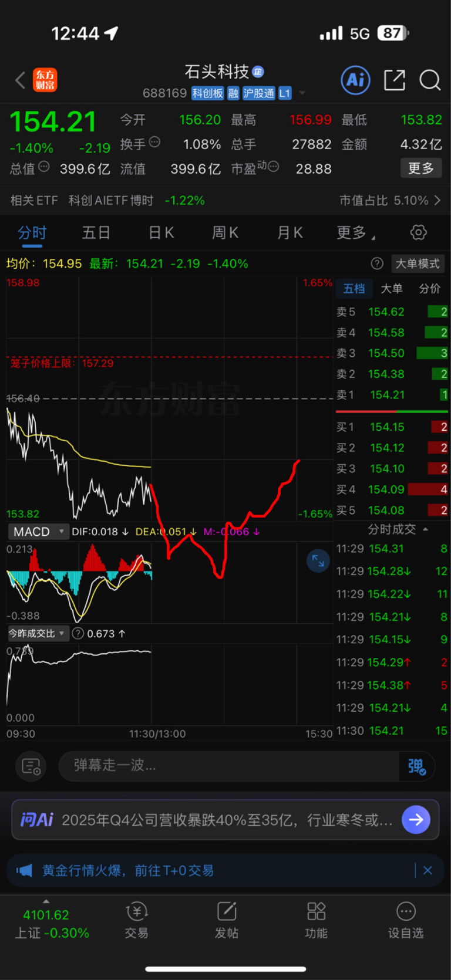Viewport: 451px width, 980px height.
Task: Tap the 11:30 154.21 trade row
Action: (x=392, y=731)
